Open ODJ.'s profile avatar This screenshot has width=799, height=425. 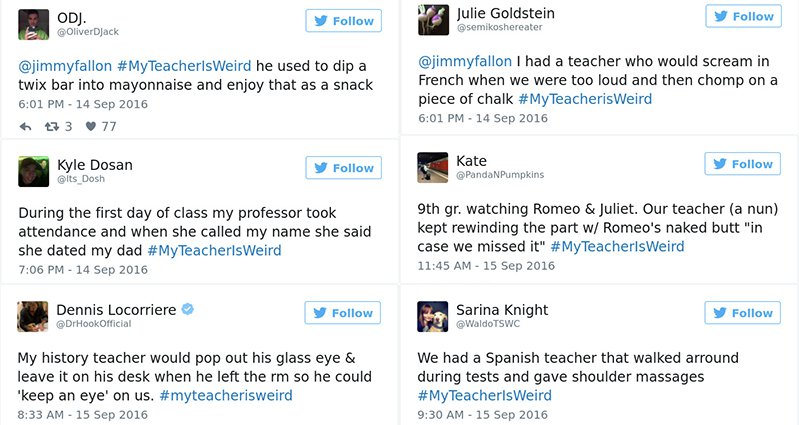coord(34,23)
